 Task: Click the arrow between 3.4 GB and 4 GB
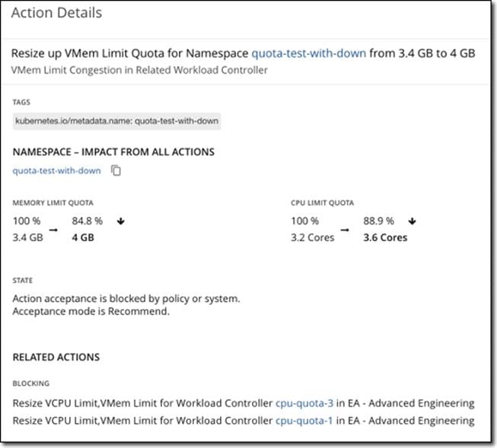pos(53,230)
